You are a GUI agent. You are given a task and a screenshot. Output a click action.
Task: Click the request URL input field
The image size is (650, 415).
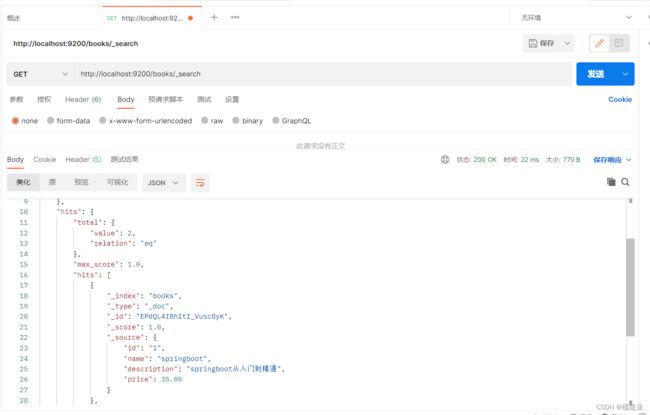323,74
